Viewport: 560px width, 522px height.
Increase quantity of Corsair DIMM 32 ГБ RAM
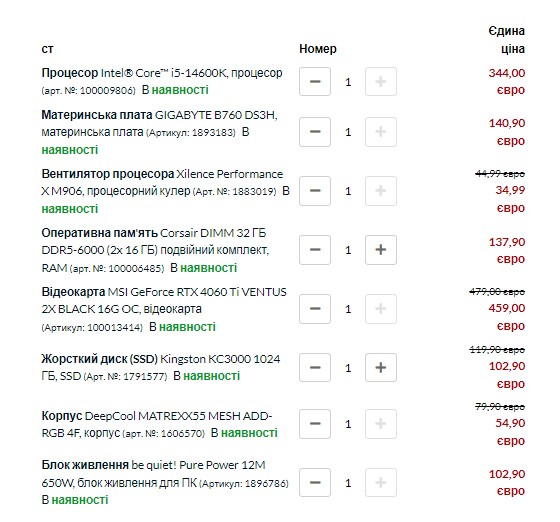(x=380, y=250)
